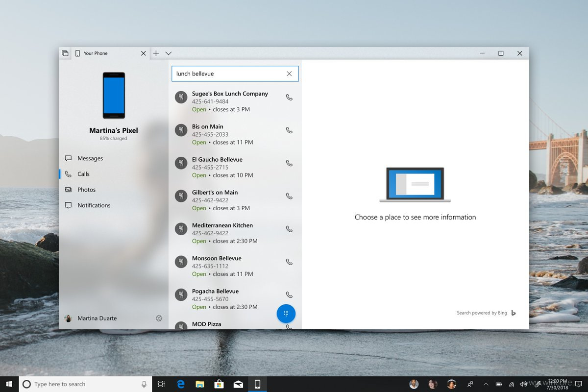Open Mail app from taskbar

coord(238,384)
